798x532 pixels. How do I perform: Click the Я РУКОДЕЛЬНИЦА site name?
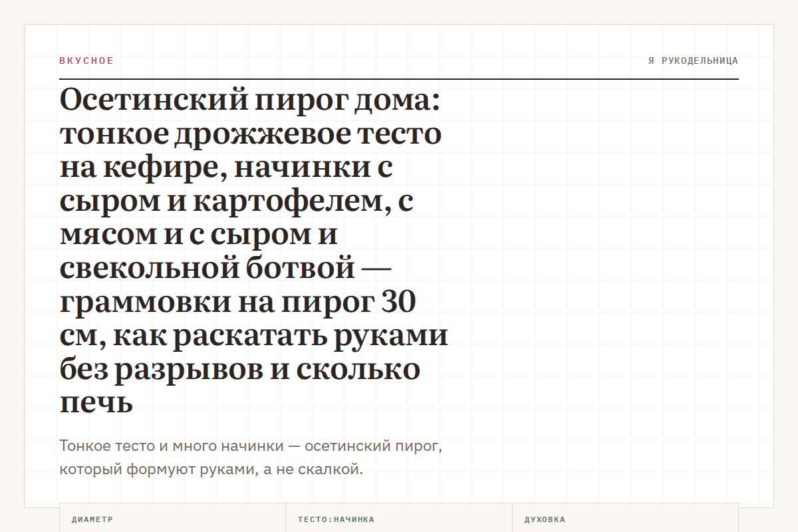point(693,61)
